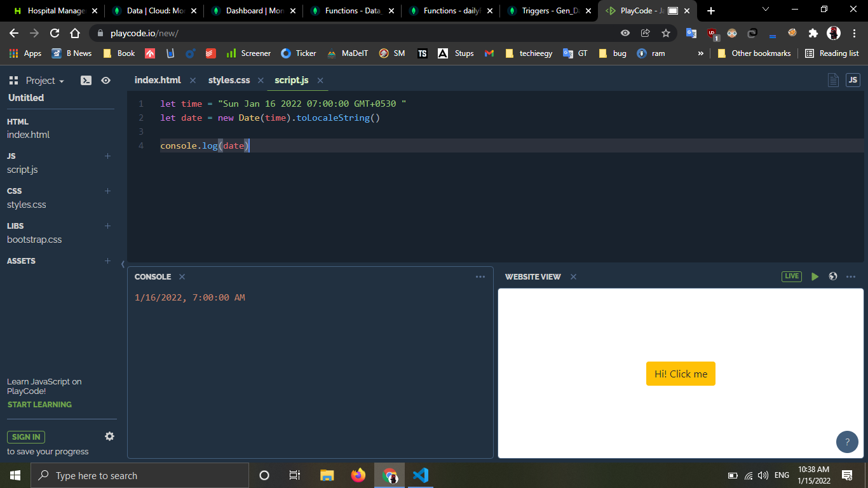
Task: Open the Console panel three-dot menu
Action: 480,277
